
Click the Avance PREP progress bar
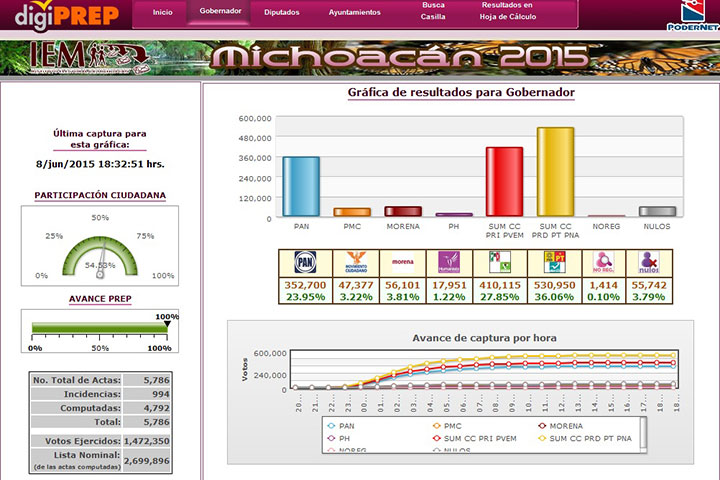[x=98, y=327]
